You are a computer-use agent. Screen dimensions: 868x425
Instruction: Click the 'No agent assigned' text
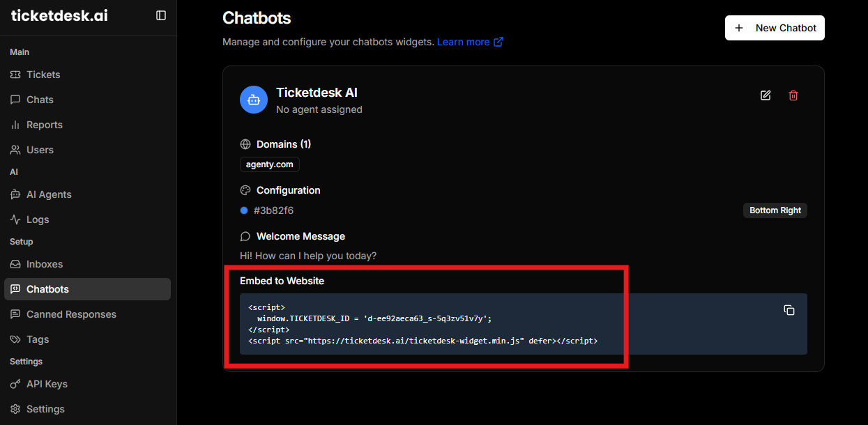pyautogui.click(x=319, y=109)
